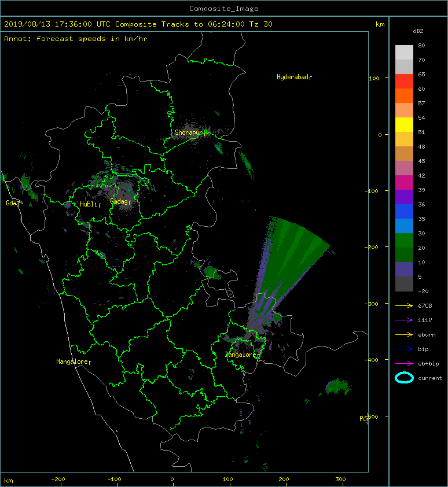Click the eb+bip legend label

428,363
